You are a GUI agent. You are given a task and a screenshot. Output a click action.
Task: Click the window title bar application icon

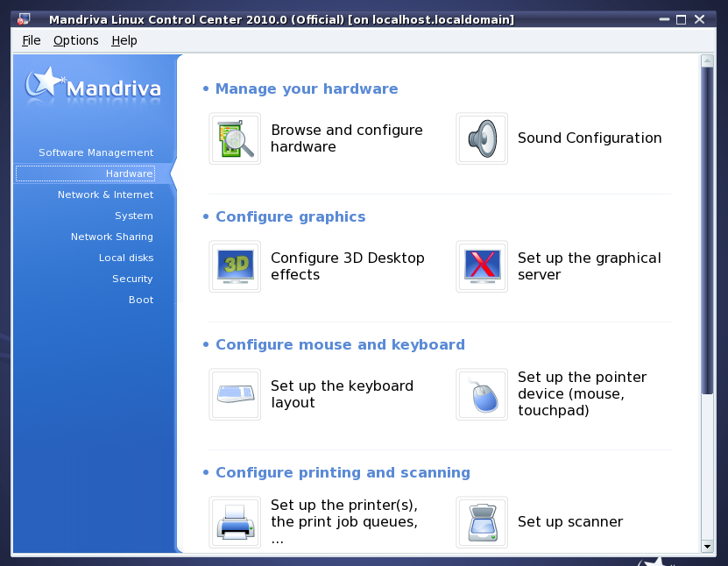coord(24,19)
